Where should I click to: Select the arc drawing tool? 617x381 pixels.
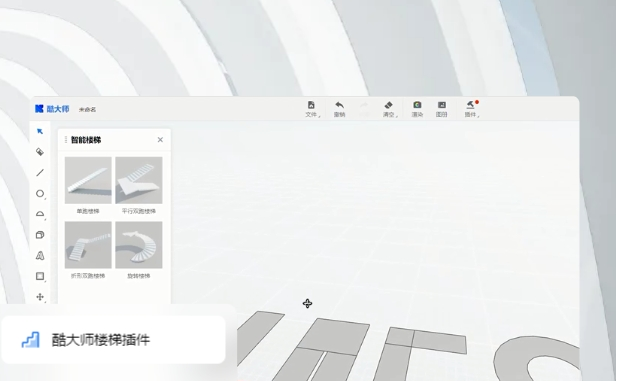40,214
